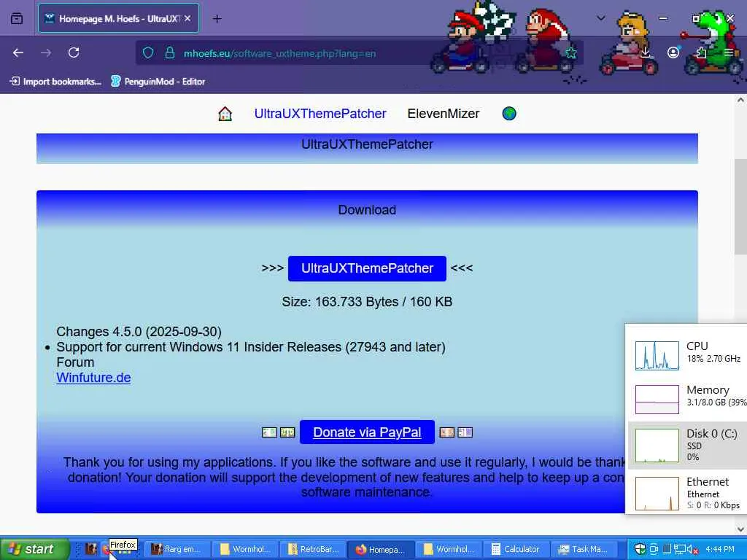This screenshot has height=560, width=747.
Task: Switch to first Wormhol... taskbar folder
Action: (244, 550)
